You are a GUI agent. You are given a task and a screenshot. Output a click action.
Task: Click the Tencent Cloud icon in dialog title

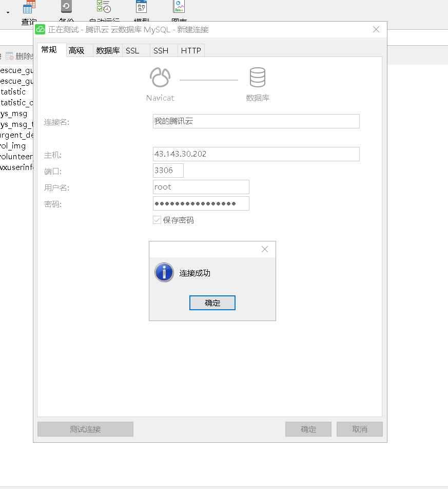[x=40, y=30]
